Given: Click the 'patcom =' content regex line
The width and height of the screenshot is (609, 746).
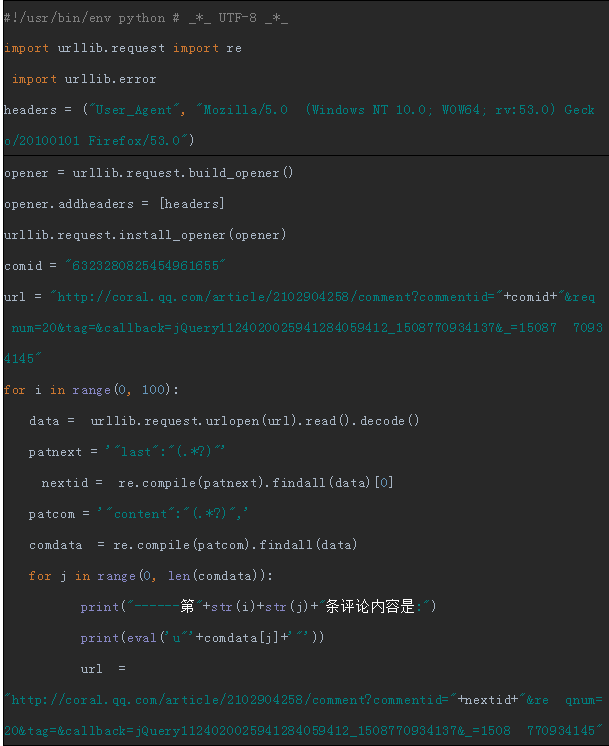Looking at the screenshot, I should [138, 514].
